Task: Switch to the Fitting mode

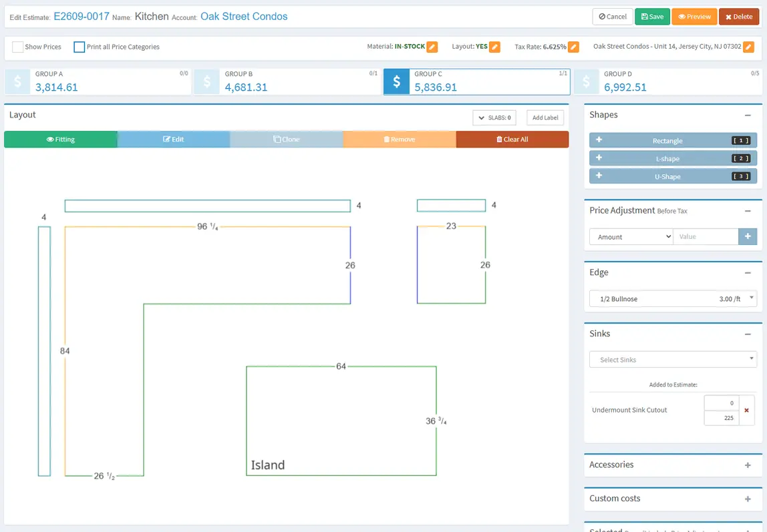Action: point(61,140)
